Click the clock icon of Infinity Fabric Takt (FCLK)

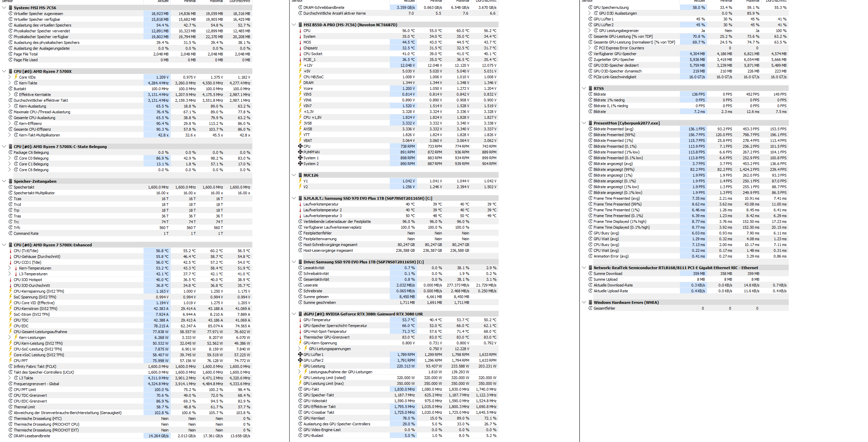tap(11, 366)
